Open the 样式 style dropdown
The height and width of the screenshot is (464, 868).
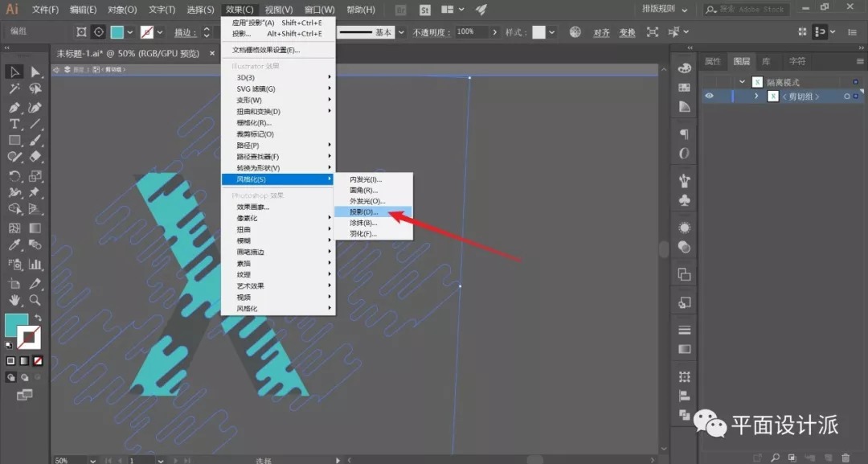tap(552, 32)
